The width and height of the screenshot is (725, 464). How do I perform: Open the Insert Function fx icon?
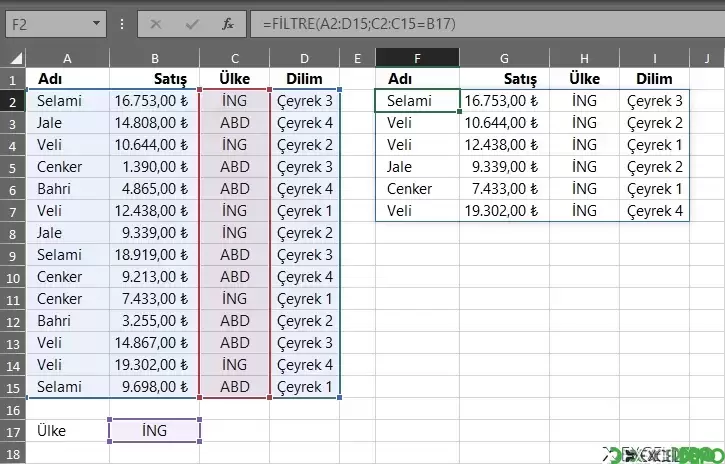click(227, 24)
